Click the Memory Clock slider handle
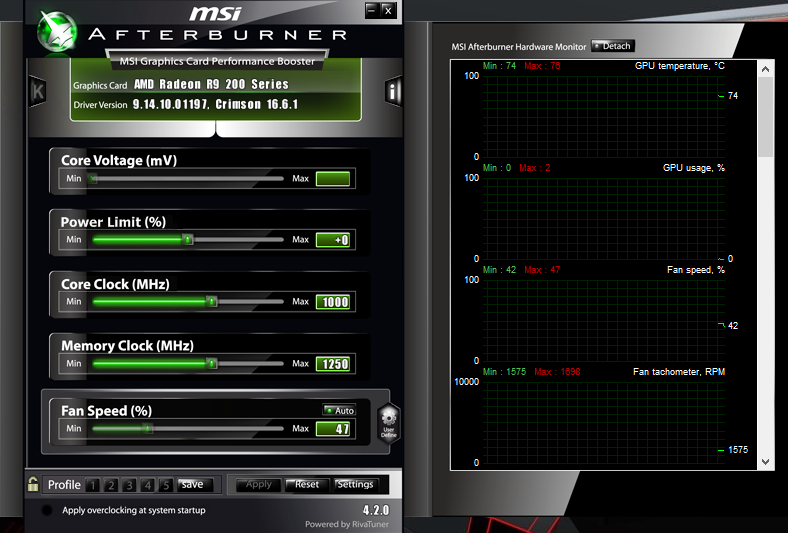 click(x=212, y=363)
